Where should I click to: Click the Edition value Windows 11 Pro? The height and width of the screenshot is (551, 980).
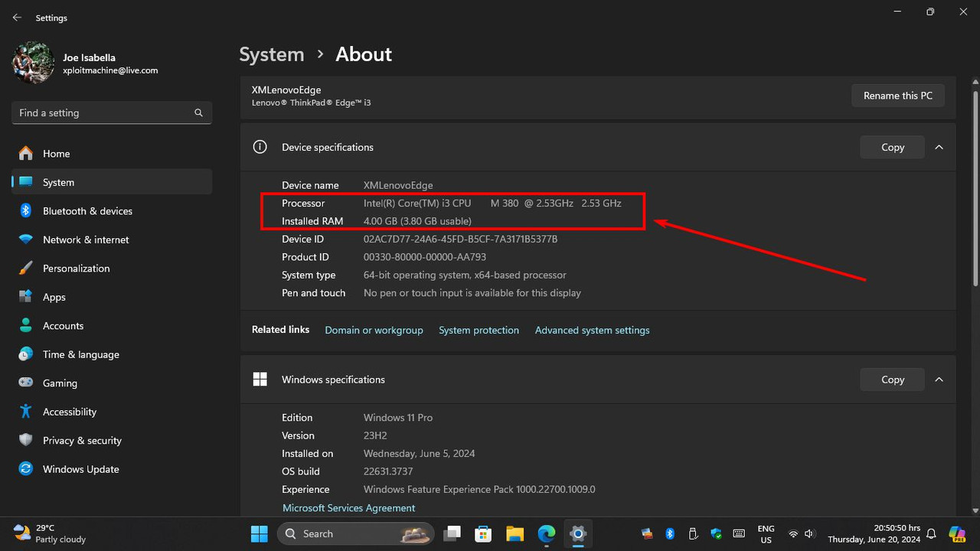click(x=398, y=418)
